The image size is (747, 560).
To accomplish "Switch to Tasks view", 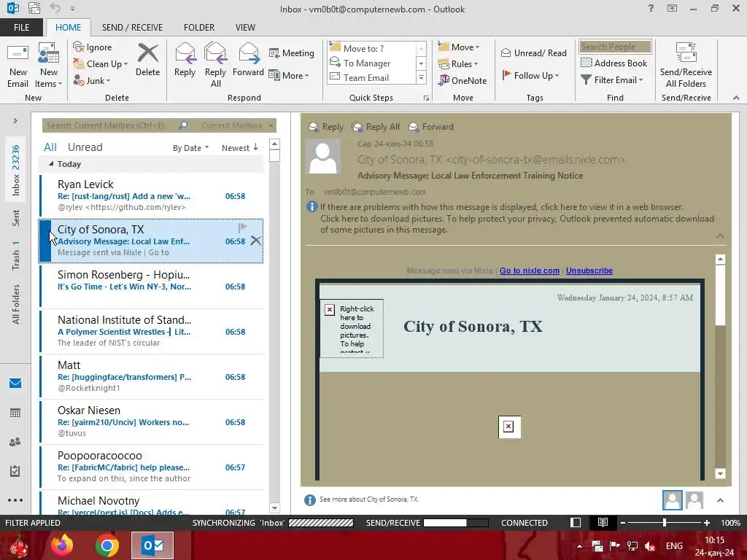I will [x=15, y=471].
